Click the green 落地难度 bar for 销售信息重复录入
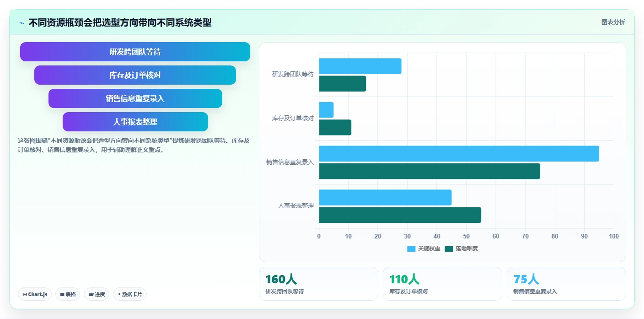 point(429,171)
